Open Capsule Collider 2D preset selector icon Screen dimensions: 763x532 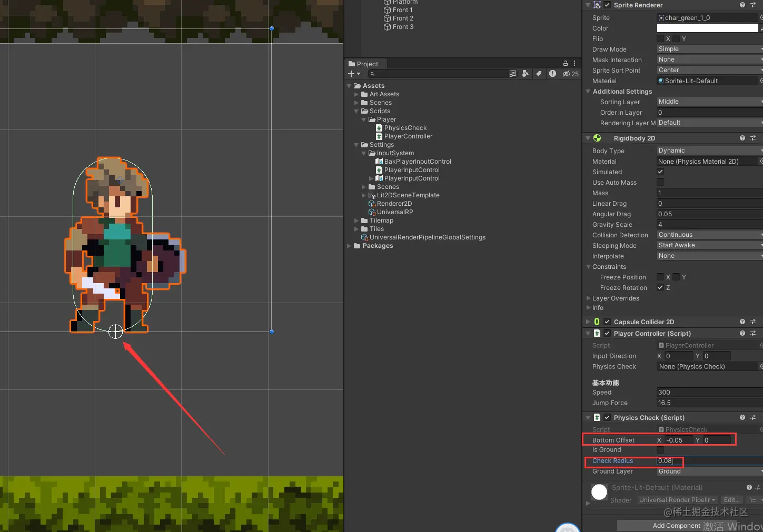(x=753, y=322)
